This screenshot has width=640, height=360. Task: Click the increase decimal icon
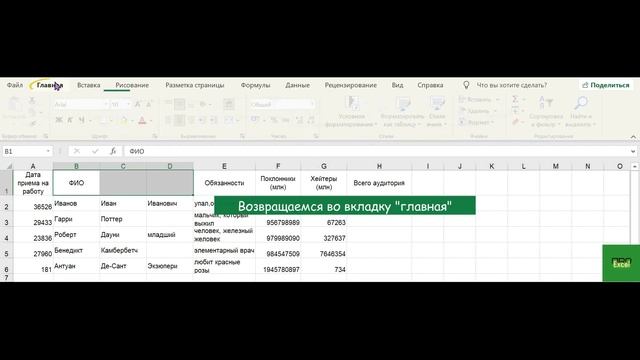click(x=299, y=120)
